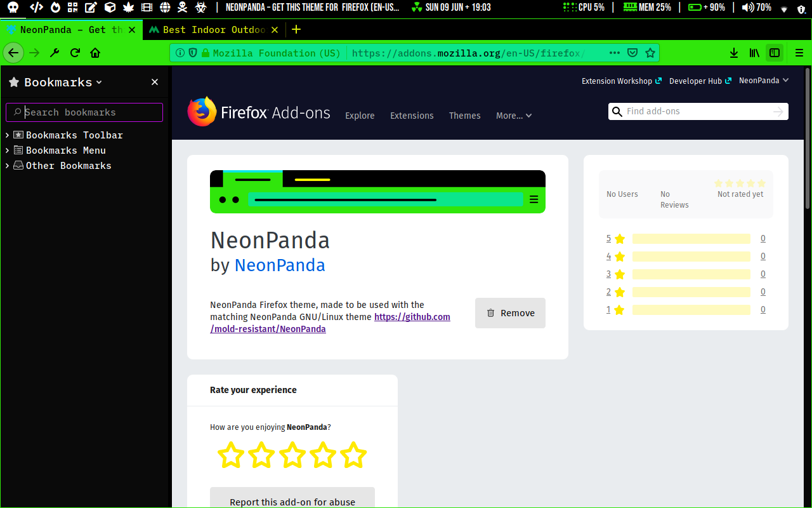Viewport: 812px width, 508px height.
Task: Reload the current page
Action: coord(75,53)
